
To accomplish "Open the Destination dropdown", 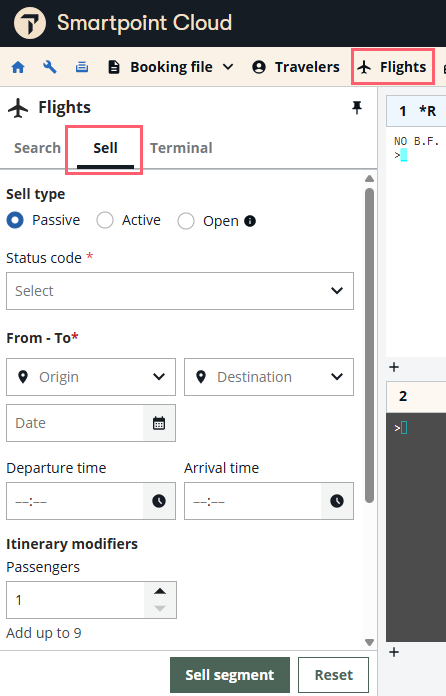I will click(269, 377).
